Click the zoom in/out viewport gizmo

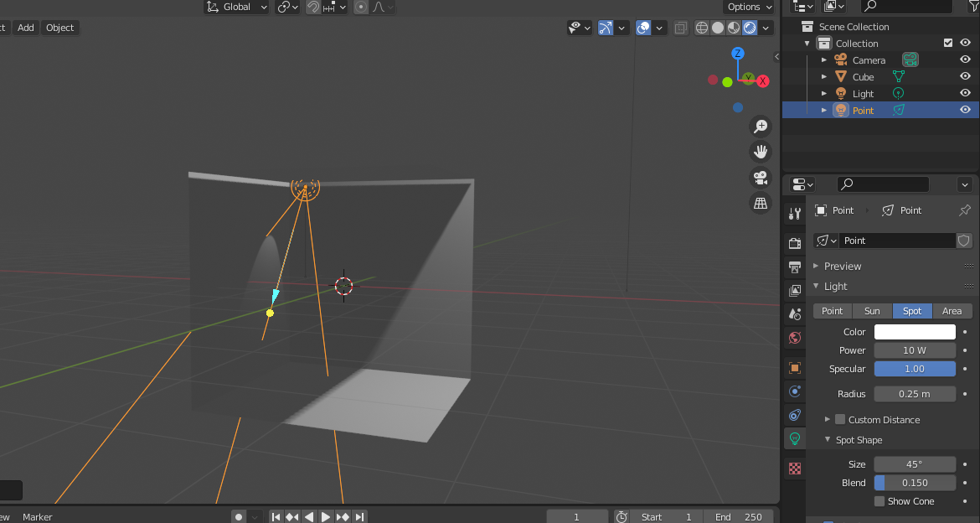coord(761,127)
